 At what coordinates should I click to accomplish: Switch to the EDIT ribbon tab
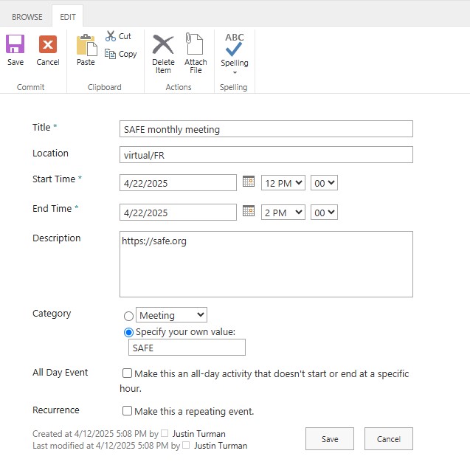tap(67, 16)
